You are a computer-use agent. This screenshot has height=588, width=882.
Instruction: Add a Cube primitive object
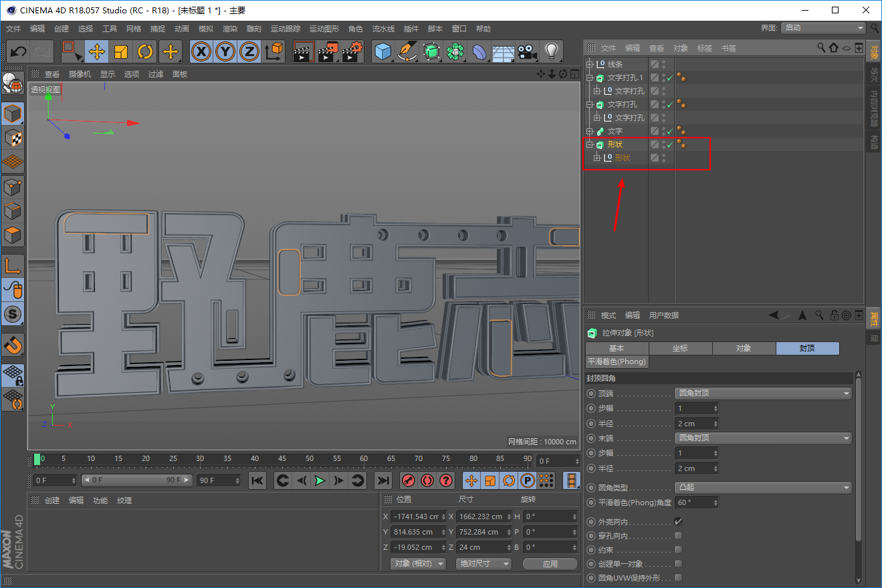coord(382,51)
